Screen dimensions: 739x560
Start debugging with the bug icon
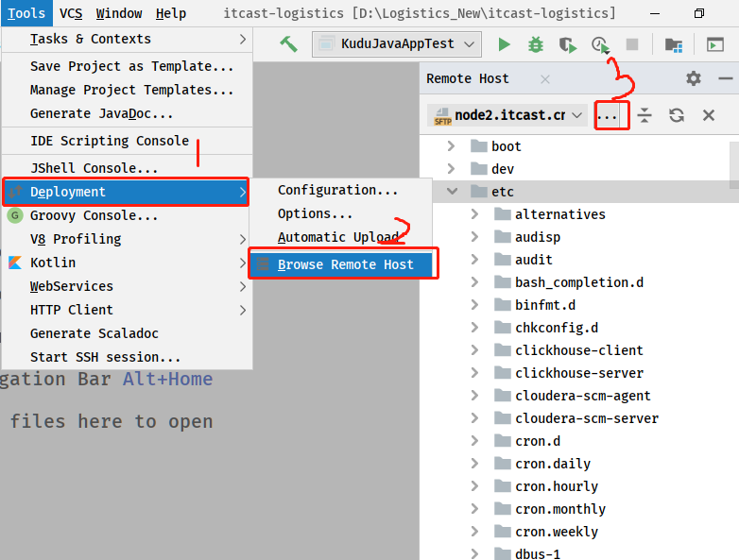536,44
